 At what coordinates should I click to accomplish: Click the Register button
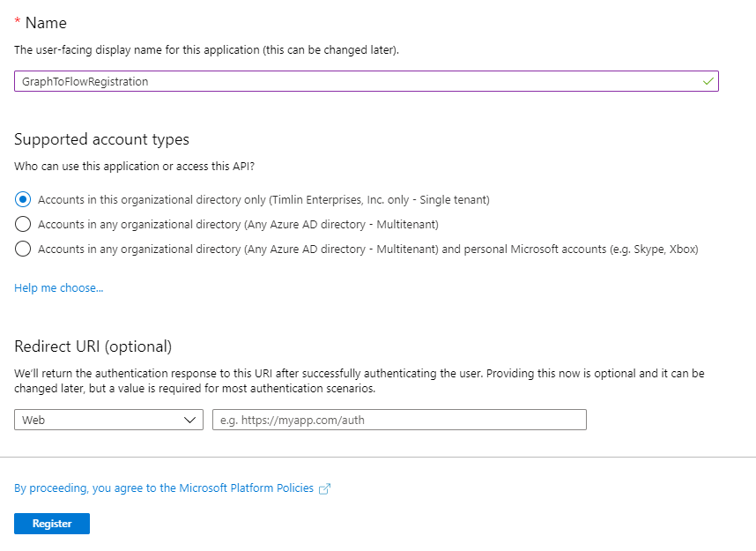52,524
